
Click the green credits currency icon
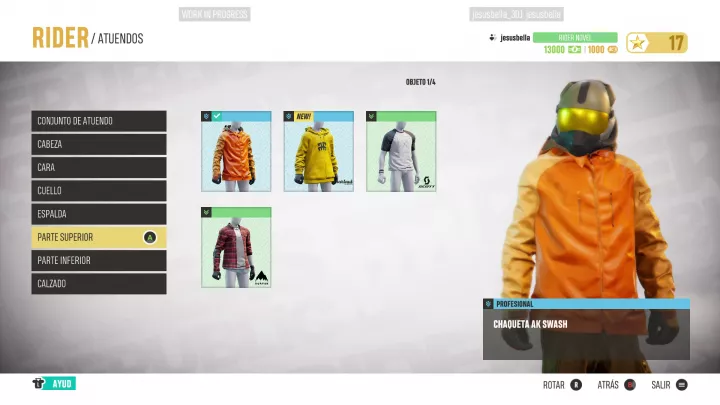[x=575, y=49]
